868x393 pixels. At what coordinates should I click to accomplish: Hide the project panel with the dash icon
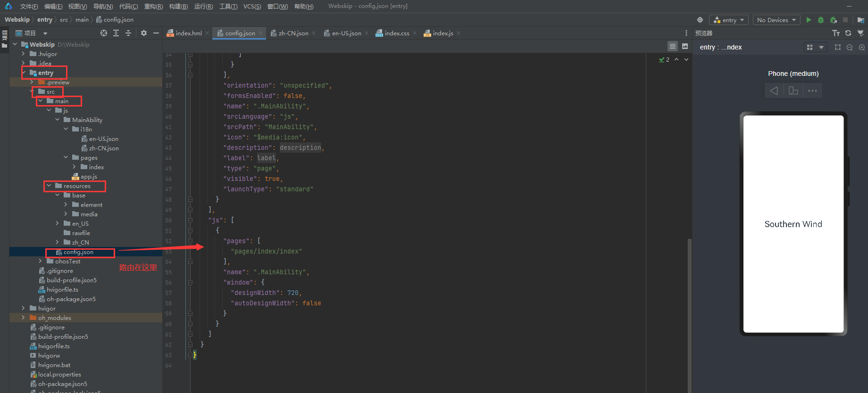[156, 33]
